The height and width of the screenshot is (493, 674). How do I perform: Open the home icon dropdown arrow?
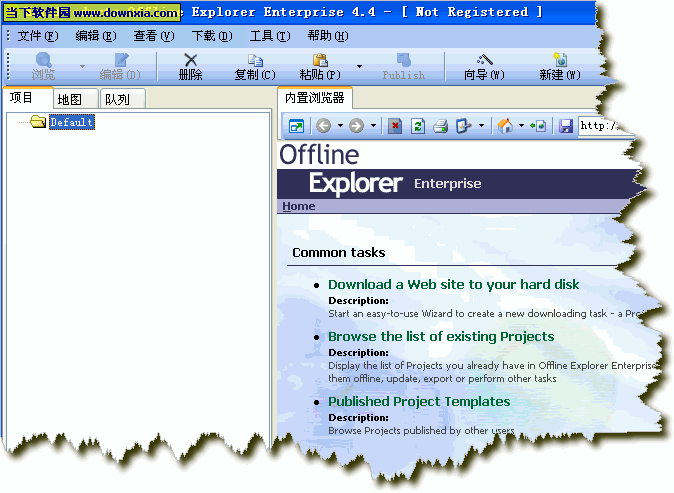point(521,126)
